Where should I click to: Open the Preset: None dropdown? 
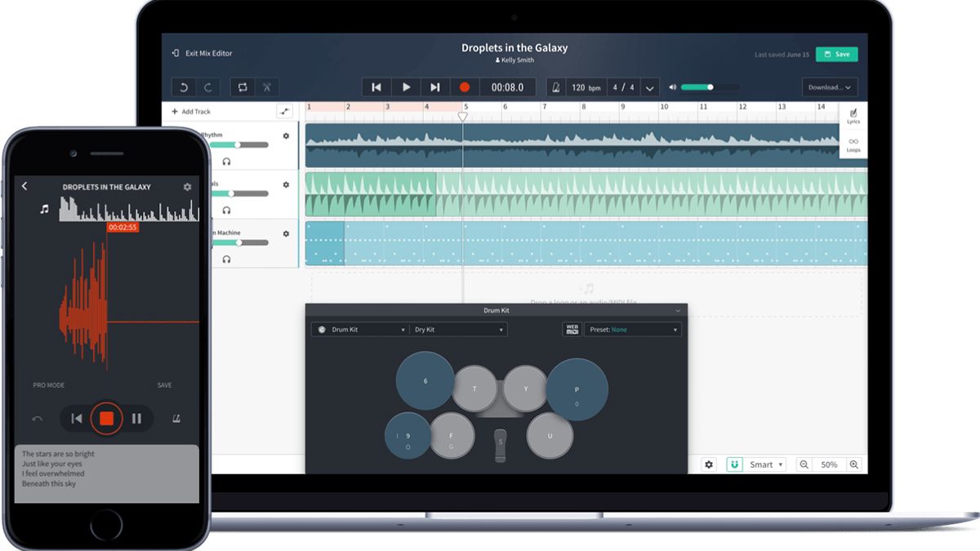[x=633, y=329]
